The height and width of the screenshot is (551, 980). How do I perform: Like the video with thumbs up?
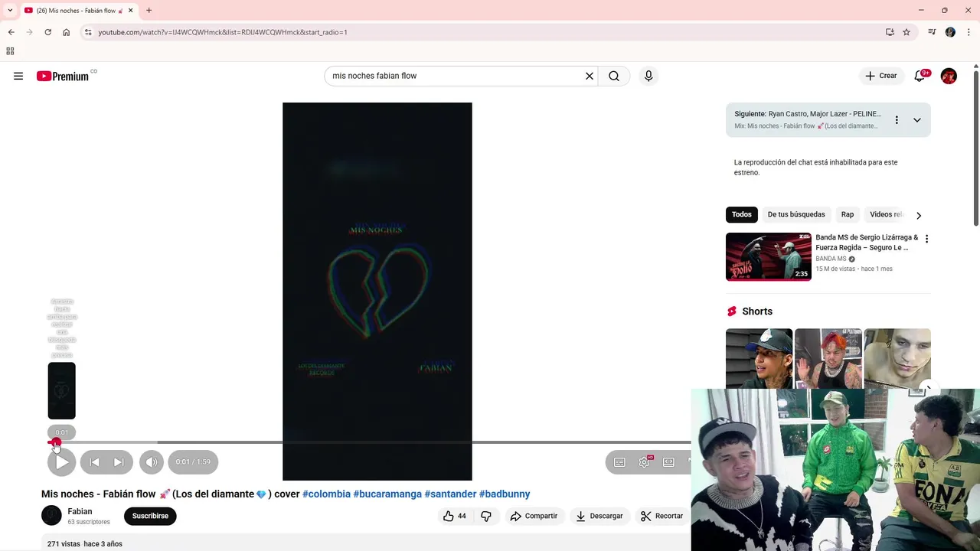coord(455,516)
